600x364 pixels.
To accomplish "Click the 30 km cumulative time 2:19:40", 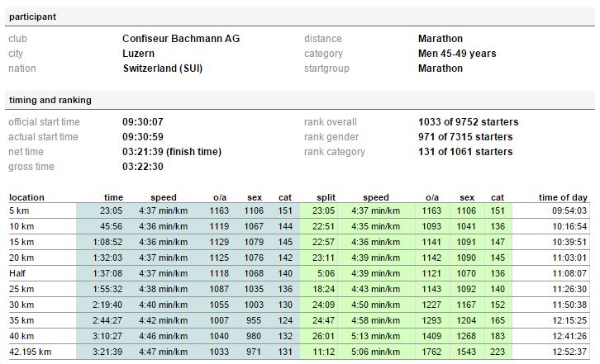I will (107, 305).
